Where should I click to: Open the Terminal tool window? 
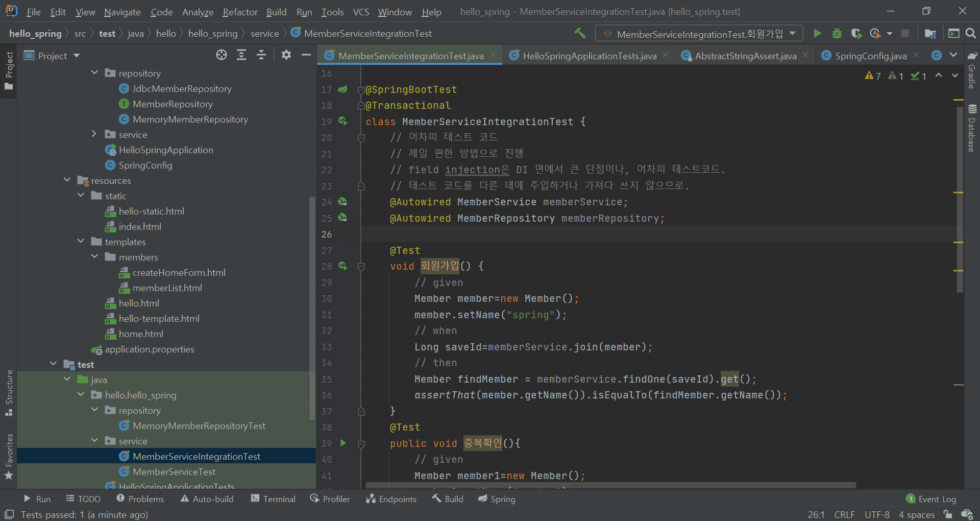click(x=273, y=499)
